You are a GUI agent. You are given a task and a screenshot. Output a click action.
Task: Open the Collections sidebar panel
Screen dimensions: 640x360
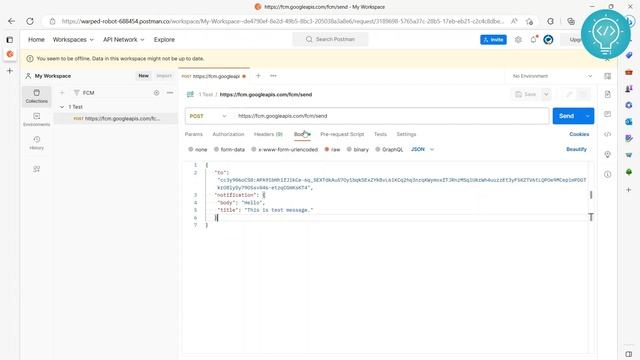tap(37, 96)
